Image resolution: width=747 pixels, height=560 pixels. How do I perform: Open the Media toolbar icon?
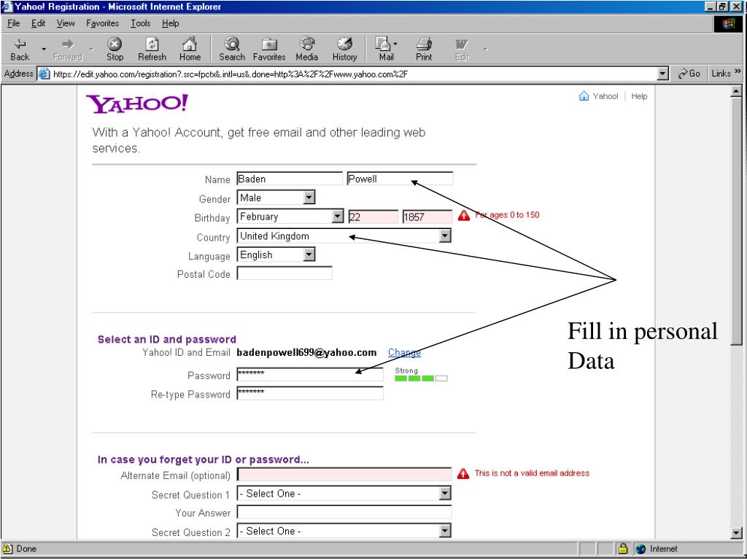(x=307, y=50)
